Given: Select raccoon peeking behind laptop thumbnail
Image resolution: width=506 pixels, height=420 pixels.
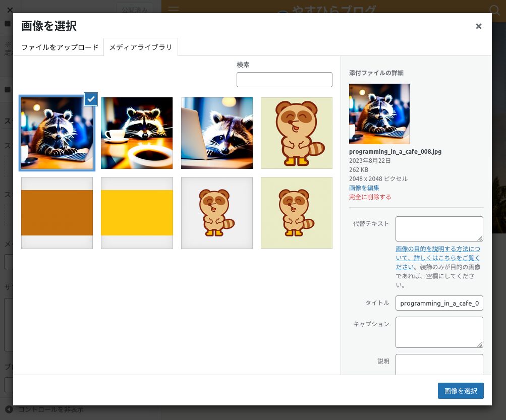Looking at the screenshot, I should coord(217,133).
